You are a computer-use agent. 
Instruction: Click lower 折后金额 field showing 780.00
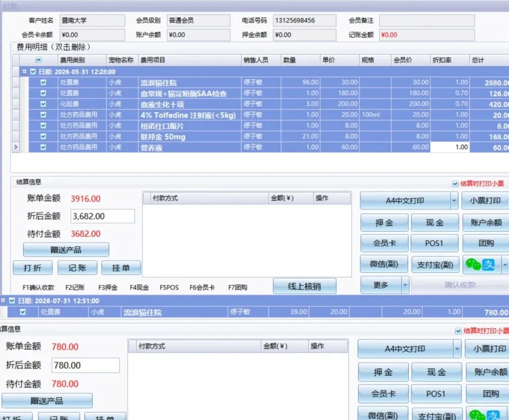click(85, 365)
